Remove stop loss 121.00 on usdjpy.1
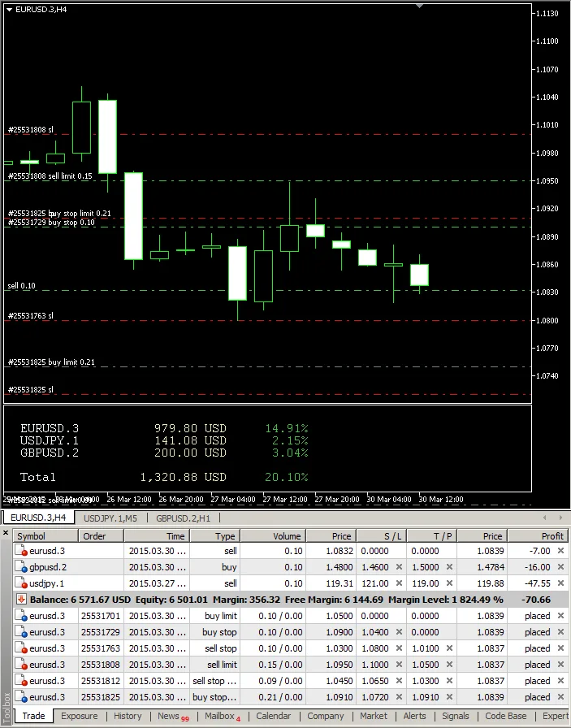This screenshot has height=728, width=571. coord(399,583)
